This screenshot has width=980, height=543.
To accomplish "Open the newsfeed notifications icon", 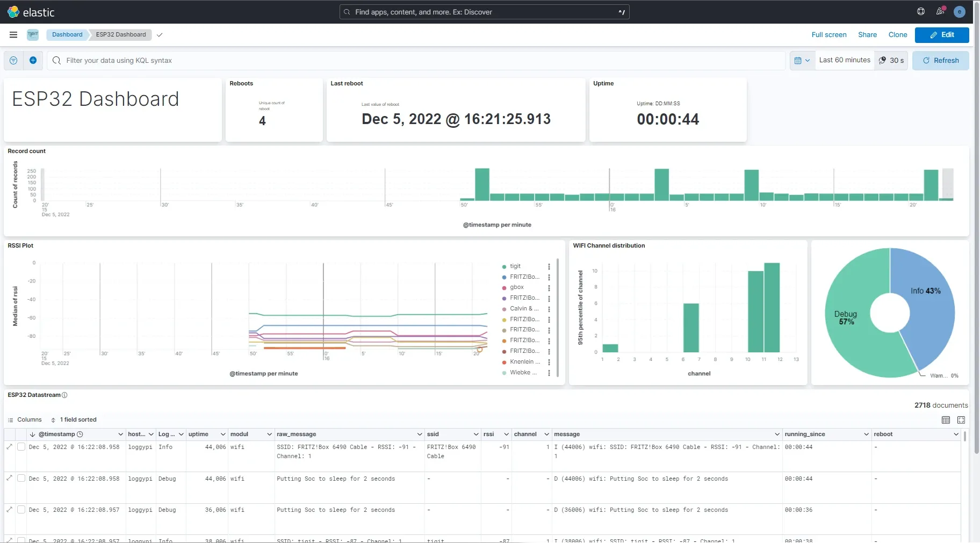I will click(x=940, y=12).
